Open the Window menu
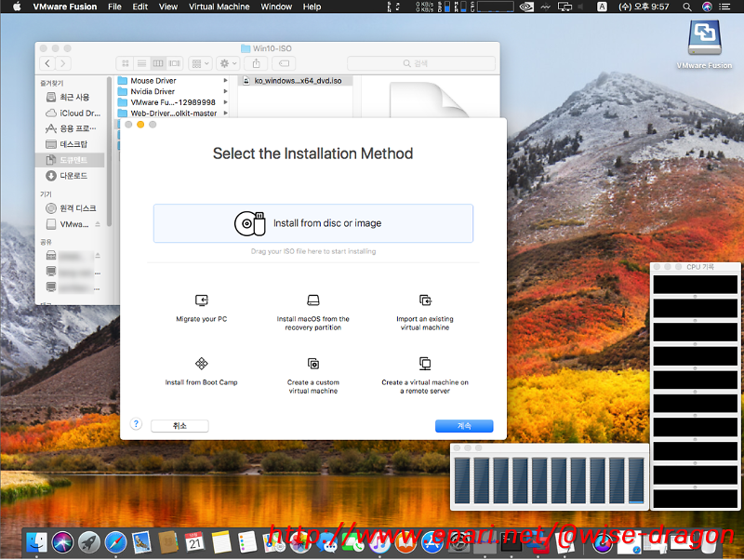The height and width of the screenshot is (560, 744). pos(276,7)
